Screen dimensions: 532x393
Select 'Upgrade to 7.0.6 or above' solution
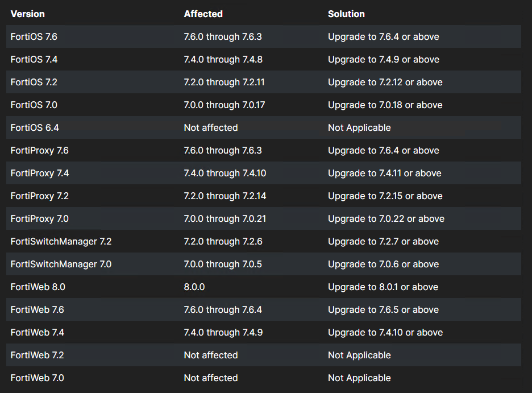pos(383,264)
